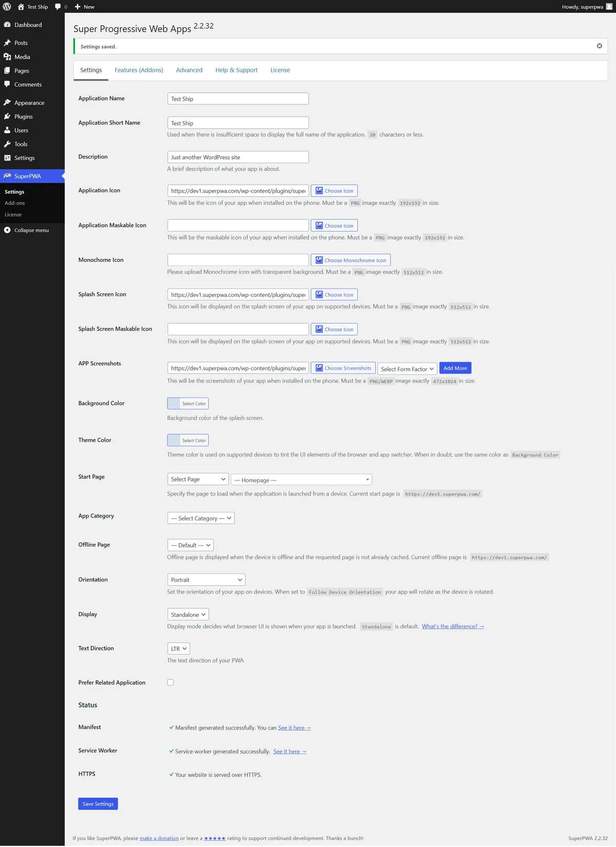This screenshot has height=847, width=616.
Task: Switch to Help & Support tab
Action: pyautogui.click(x=237, y=70)
